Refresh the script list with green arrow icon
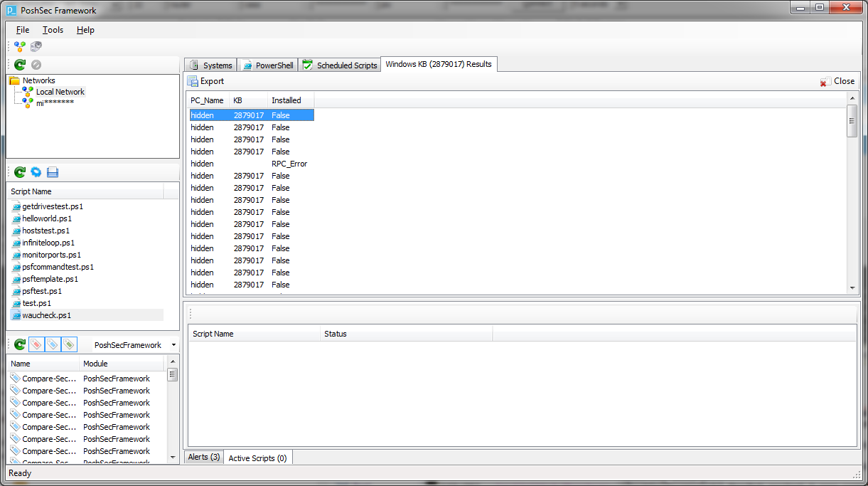 click(x=20, y=172)
